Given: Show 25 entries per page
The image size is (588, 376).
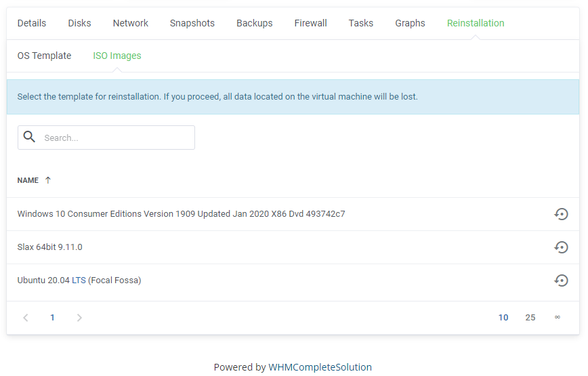Looking at the screenshot, I should point(530,318).
